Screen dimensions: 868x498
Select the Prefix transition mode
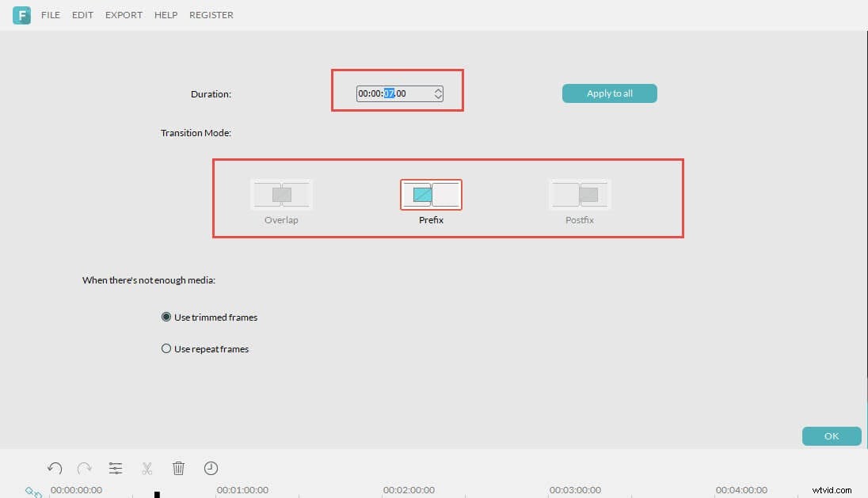pos(431,194)
